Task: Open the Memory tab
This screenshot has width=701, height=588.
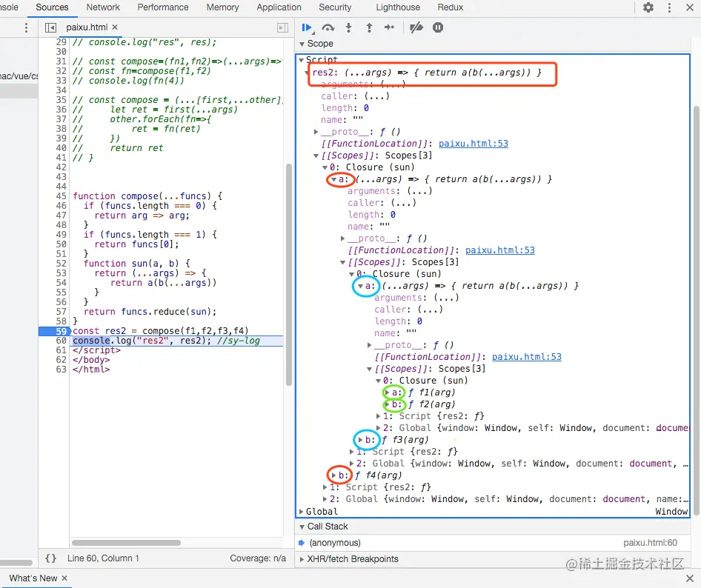Action: point(222,7)
